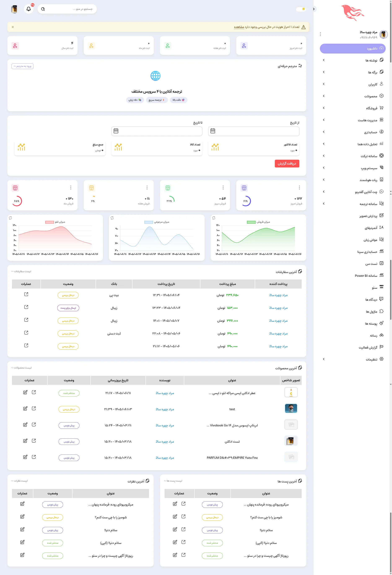Click the تا تاریخ date input field
The height and width of the screenshot is (575, 392).
(x=157, y=131)
